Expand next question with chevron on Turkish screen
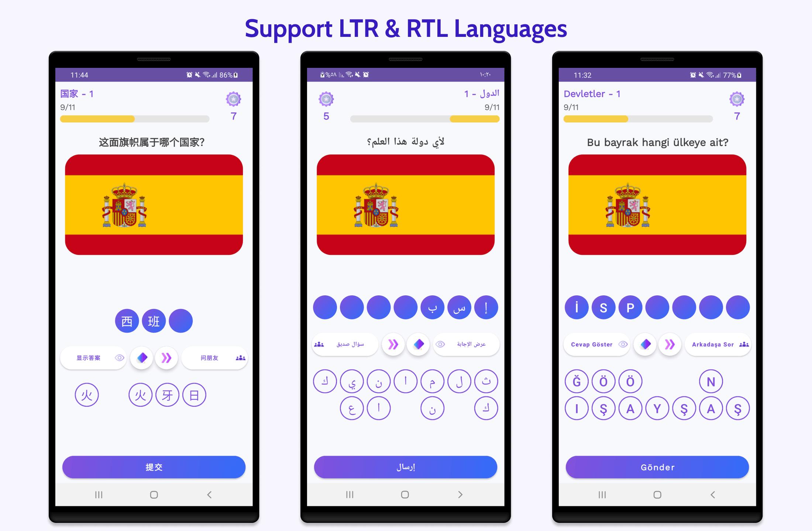The image size is (812, 531). tap(668, 343)
